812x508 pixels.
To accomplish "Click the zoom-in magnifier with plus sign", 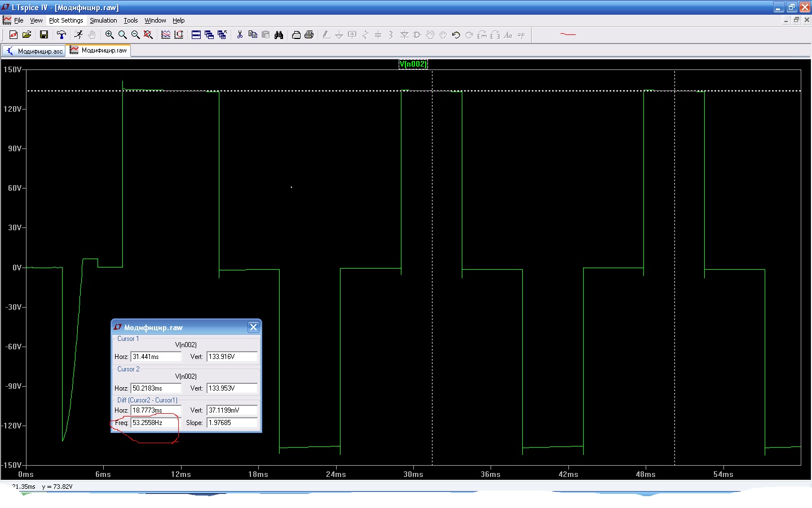I will coord(109,35).
